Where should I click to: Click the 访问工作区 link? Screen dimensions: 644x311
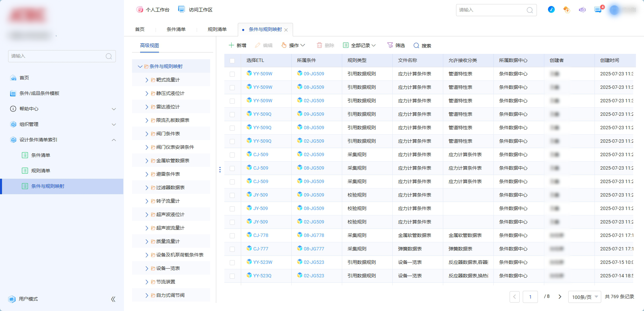[x=201, y=10]
